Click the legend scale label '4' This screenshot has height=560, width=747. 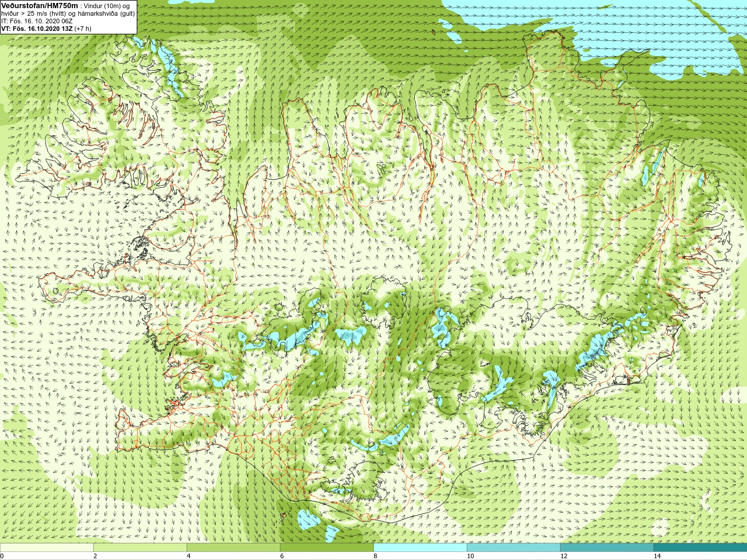(189, 556)
